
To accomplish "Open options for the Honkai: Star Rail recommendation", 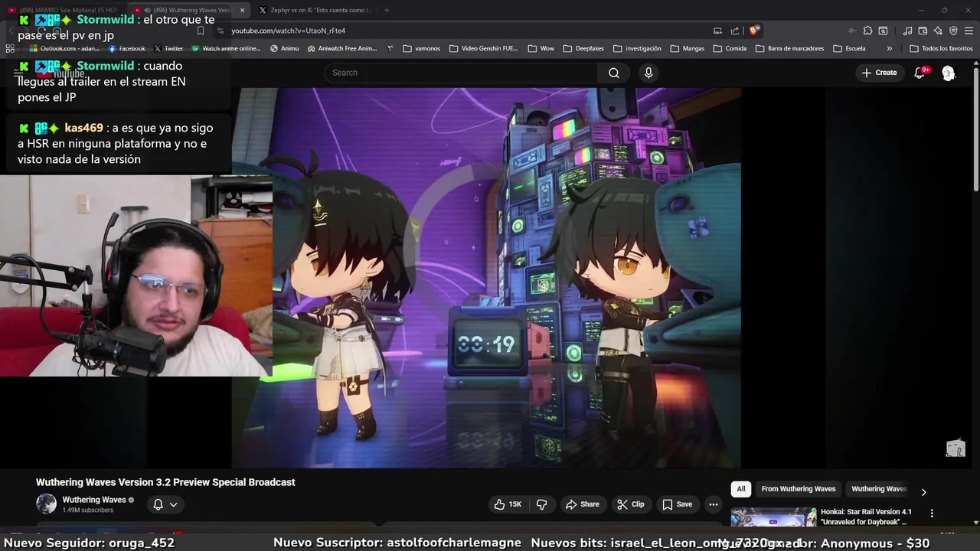I will click(932, 513).
